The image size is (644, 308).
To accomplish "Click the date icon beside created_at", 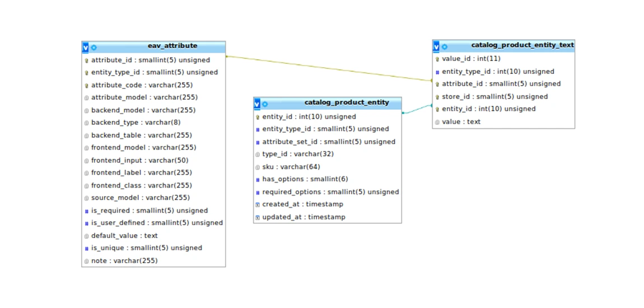I will (x=258, y=204).
